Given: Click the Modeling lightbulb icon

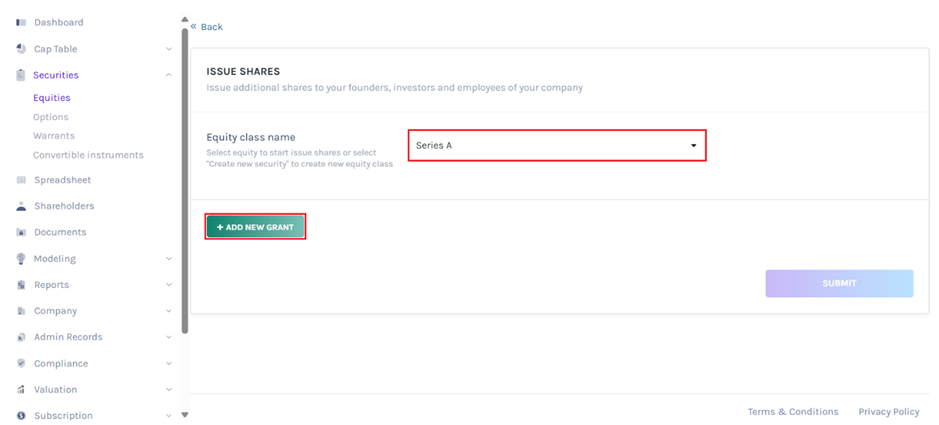Looking at the screenshot, I should click(x=21, y=258).
